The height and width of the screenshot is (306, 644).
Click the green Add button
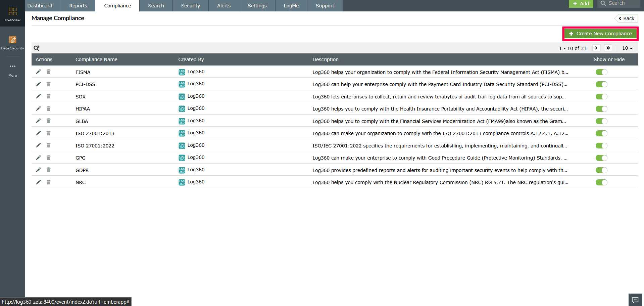coord(581,4)
